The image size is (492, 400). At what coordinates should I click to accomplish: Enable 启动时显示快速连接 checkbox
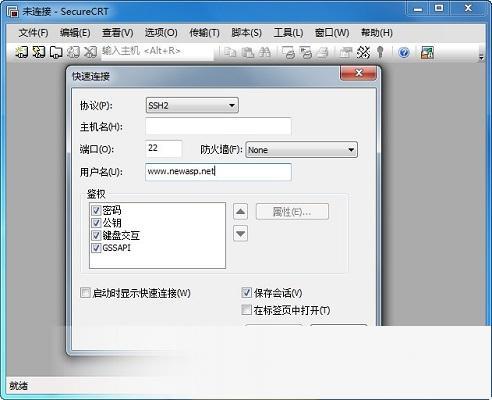[85, 293]
